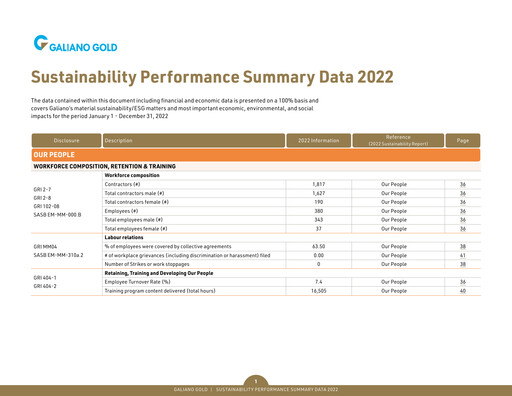Image resolution: width=512 pixels, height=396 pixels.
Task: Click the footer text Galiano Gold summary data
Action: [256, 389]
